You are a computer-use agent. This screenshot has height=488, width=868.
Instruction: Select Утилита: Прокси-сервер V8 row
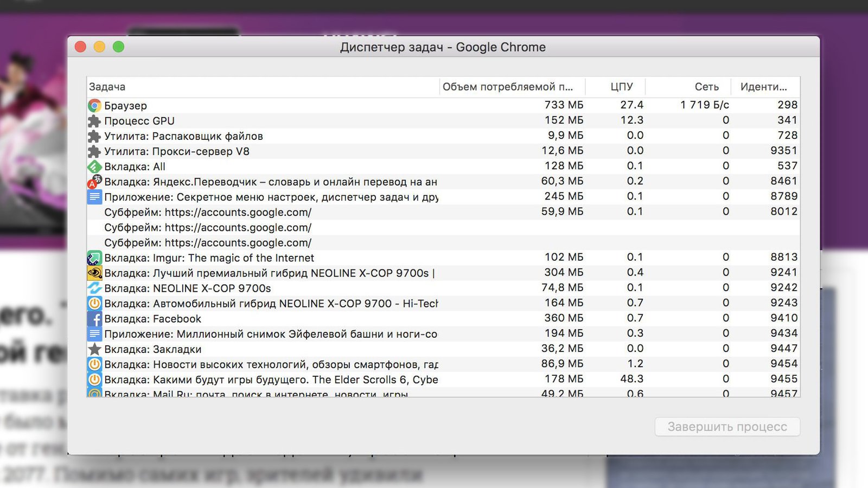(x=443, y=151)
